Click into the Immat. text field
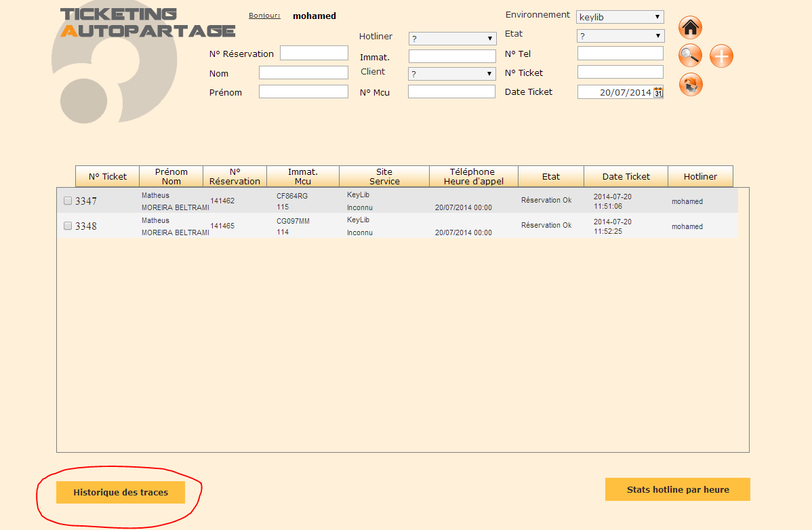Viewport: 812px width, 530px height. point(452,56)
